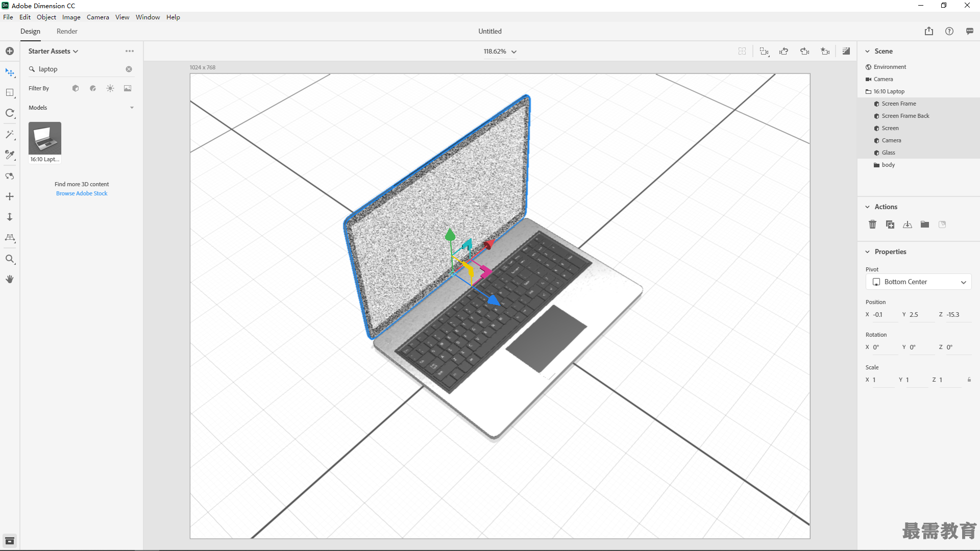Collapse the Properties panel

click(867, 252)
